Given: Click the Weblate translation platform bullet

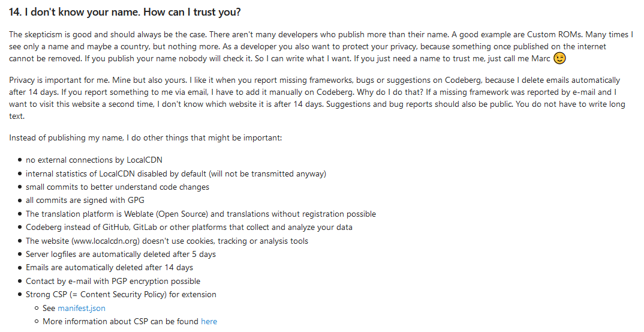Looking at the screenshot, I should pyautogui.click(x=201, y=214).
